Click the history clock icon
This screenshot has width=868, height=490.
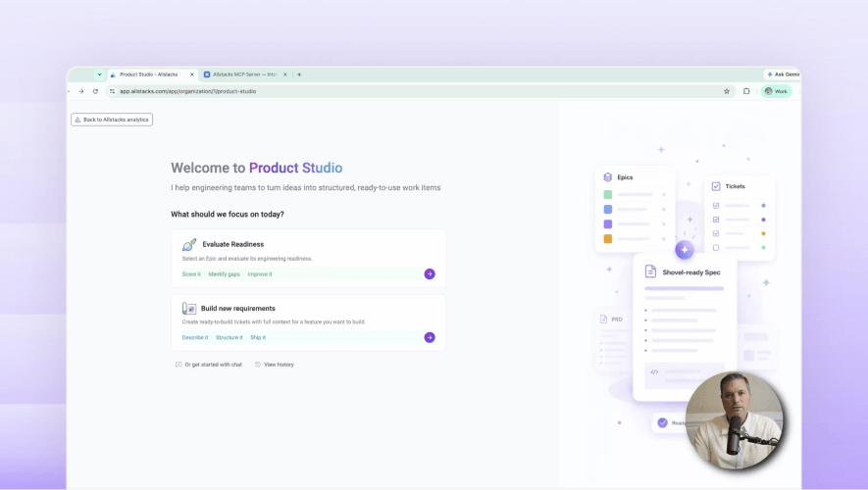(x=257, y=365)
